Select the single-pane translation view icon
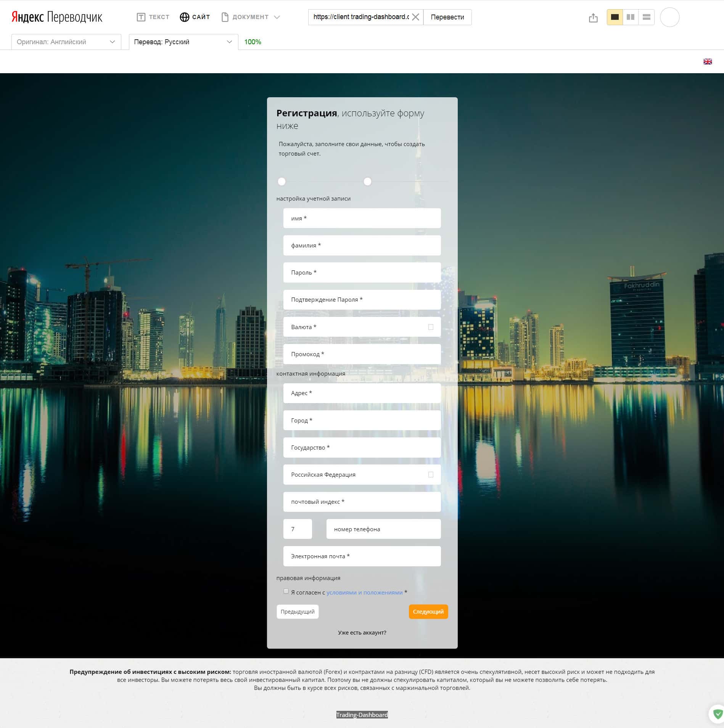The width and height of the screenshot is (724, 728). click(615, 17)
